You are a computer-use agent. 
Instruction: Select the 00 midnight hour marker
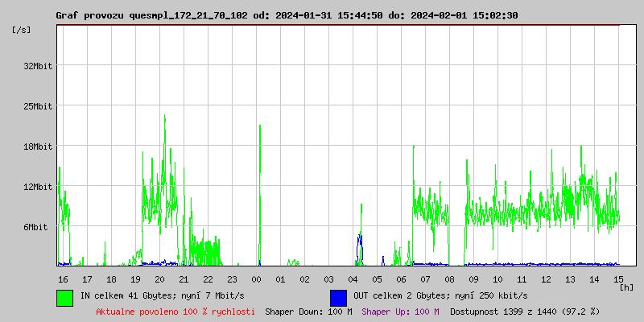point(256,279)
